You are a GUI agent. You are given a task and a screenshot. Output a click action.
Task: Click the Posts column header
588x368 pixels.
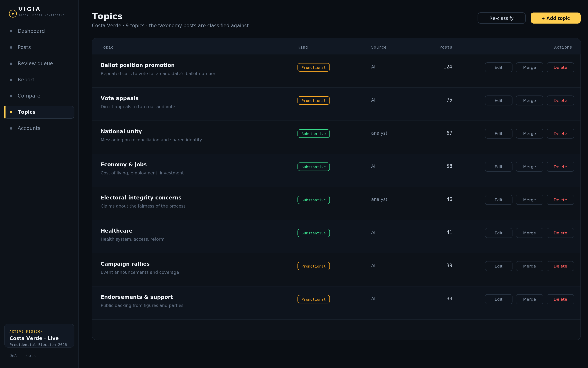click(446, 47)
